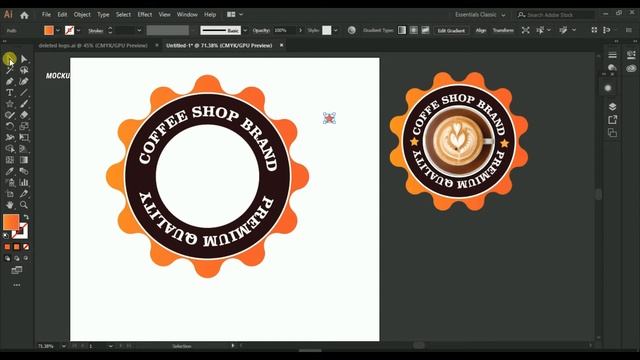Select the Pen tool

(x=9, y=82)
